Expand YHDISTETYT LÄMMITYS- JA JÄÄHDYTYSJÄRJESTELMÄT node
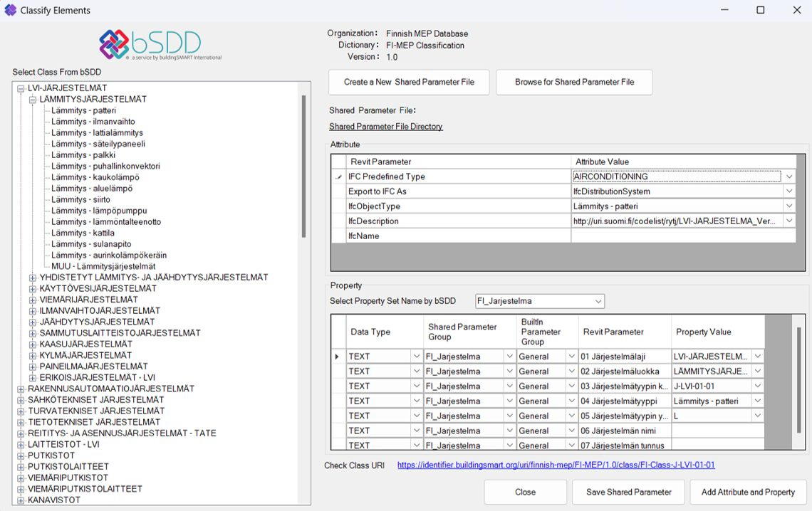 point(33,278)
